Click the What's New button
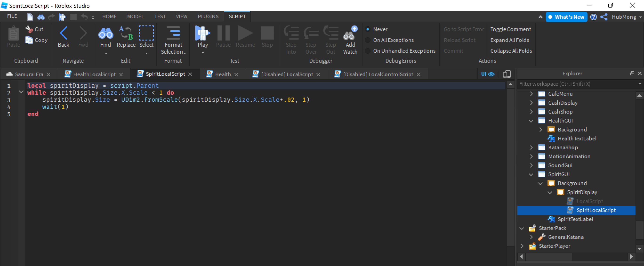This screenshot has height=266, width=644. pyautogui.click(x=566, y=17)
